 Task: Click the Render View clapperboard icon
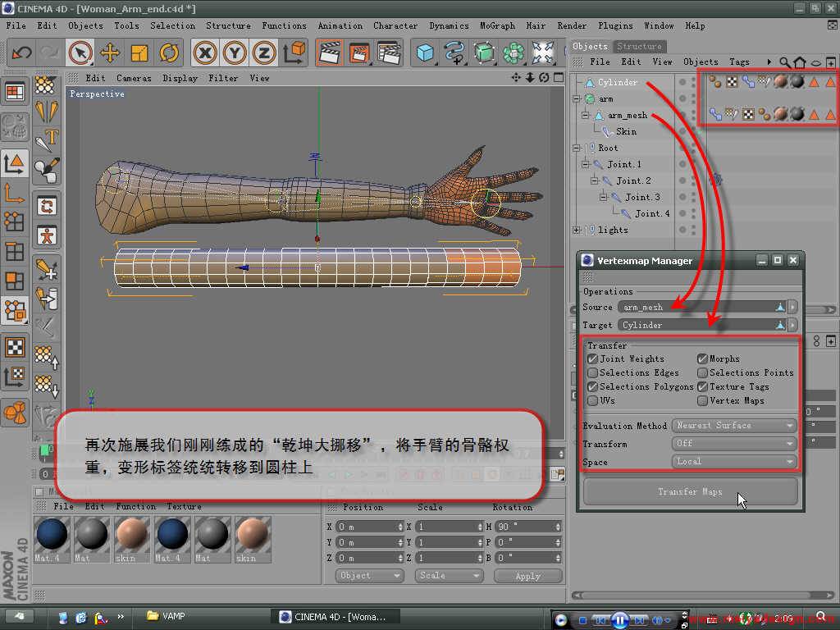click(330, 53)
